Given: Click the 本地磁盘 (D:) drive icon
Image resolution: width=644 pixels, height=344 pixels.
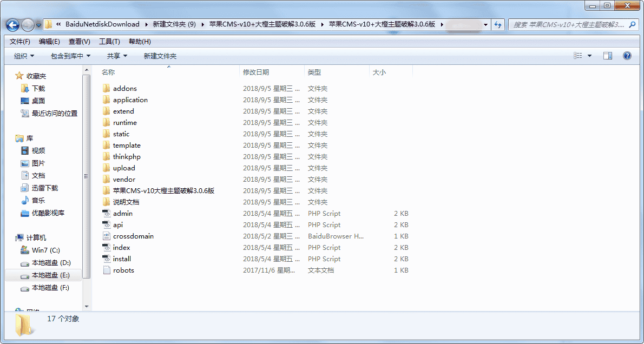Looking at the screenshot, I should (x=25, y=263).
